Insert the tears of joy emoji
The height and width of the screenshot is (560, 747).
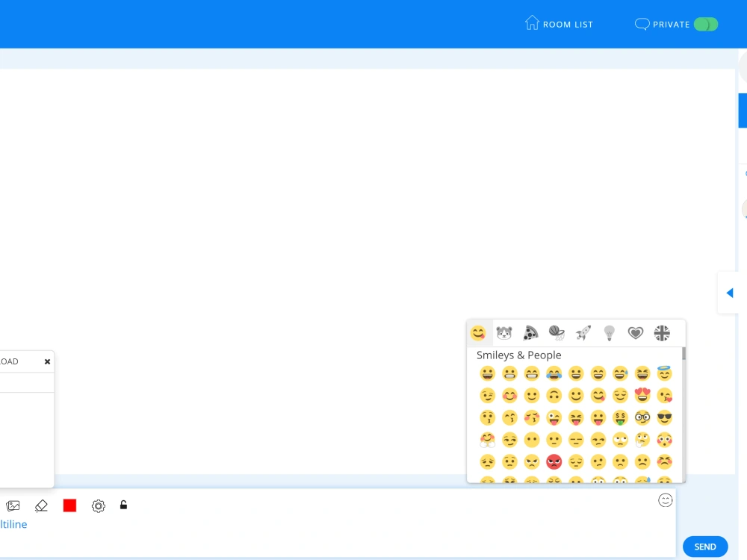coord(554,374)
